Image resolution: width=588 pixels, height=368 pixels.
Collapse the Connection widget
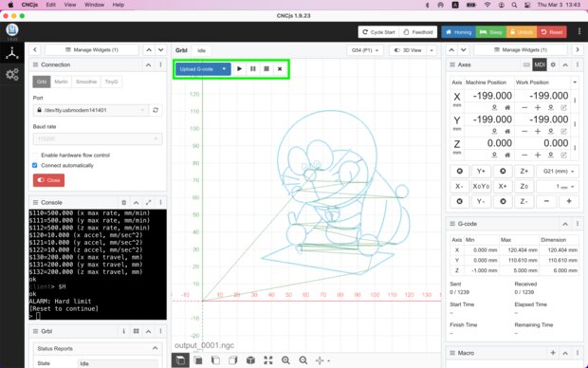coord(149,64)
